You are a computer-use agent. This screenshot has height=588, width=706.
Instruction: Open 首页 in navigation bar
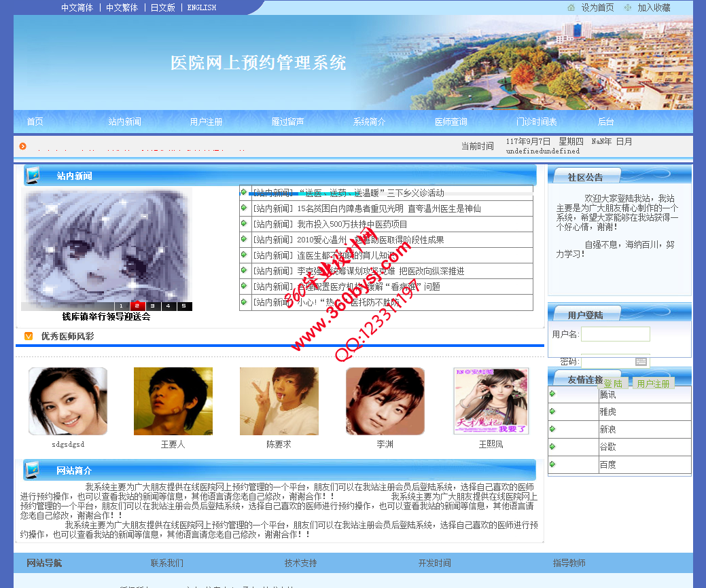click(35, 122)
